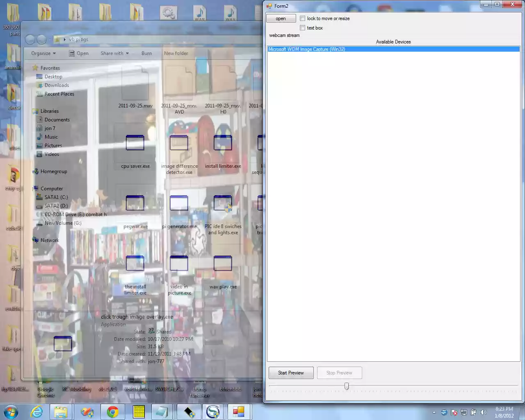The width and height of the screenshot is (525, 420).
Task: Open the Organize dropdown menu
Action: (x=43, y=53)
